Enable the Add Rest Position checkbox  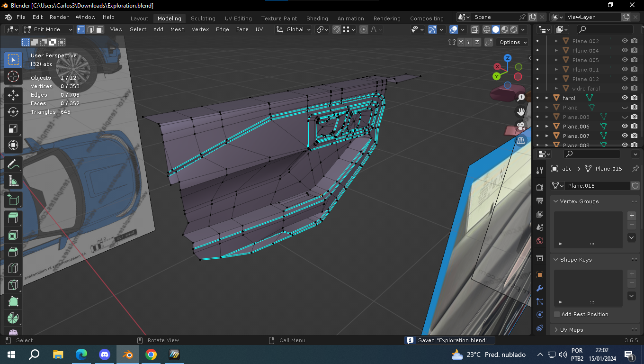coord(557,314)
